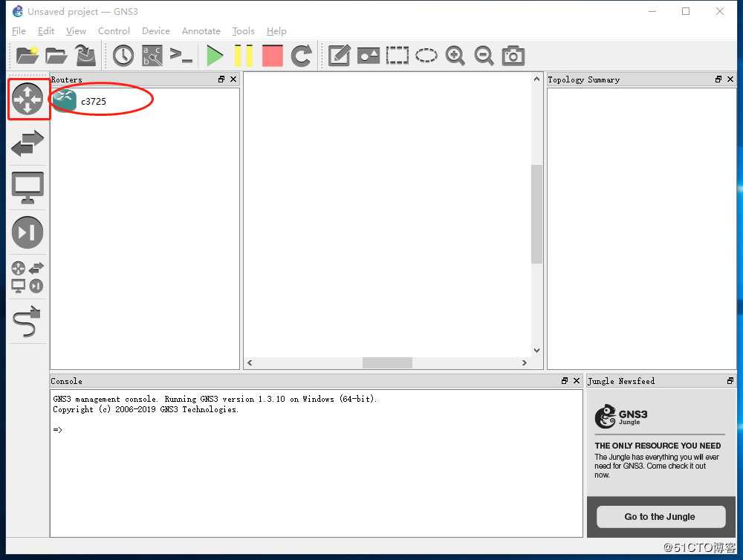Click the workspace scroll up arrow
The width and height of the screenshot is (743, 560).
coord(536,79)
